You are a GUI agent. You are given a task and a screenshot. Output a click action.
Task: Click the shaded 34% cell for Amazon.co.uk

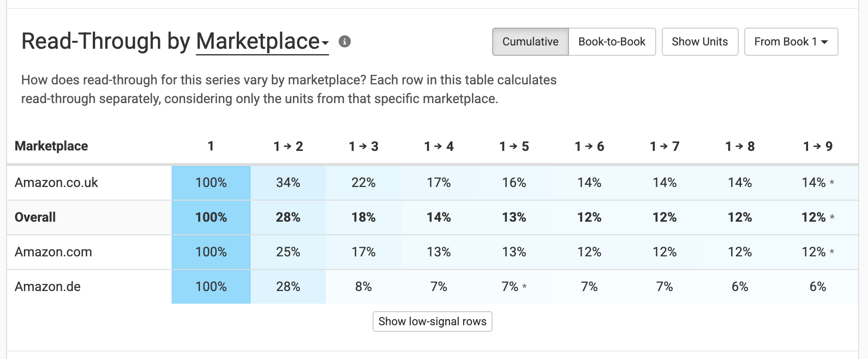pyautogui.click(x=288, y=182)
